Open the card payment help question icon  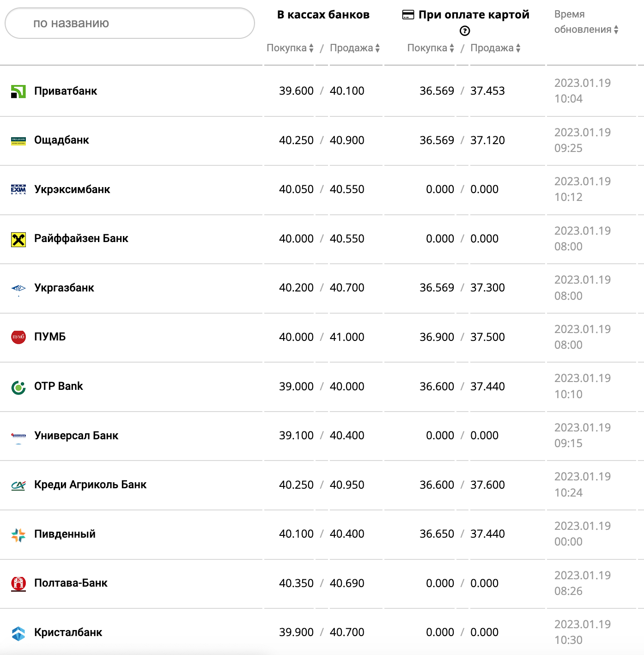click(x=465, y=31)
